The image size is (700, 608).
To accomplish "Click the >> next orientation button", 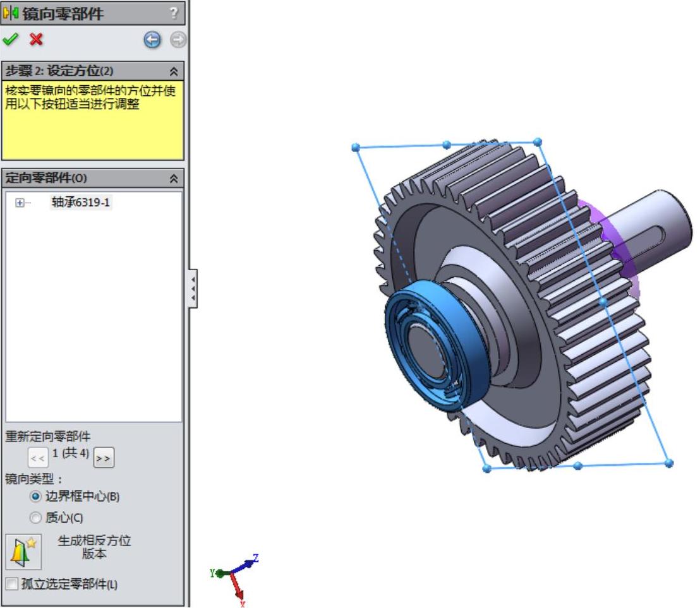I will pyautogui.click(x=104, y=458).
